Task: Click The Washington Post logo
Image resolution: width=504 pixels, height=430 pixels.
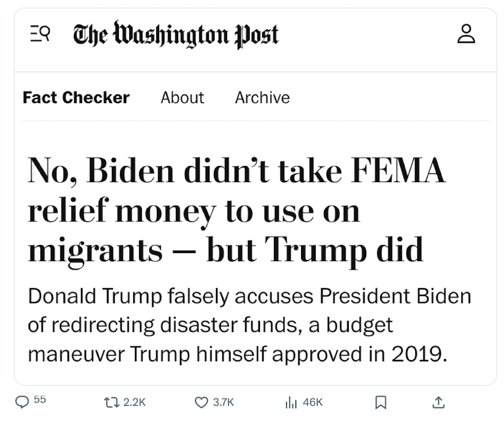Action: pos(176,35)
